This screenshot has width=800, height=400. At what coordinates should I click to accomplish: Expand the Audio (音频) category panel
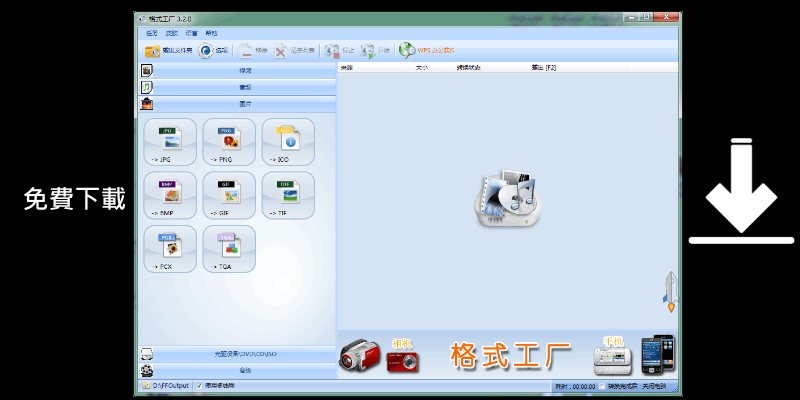[245, 88]
